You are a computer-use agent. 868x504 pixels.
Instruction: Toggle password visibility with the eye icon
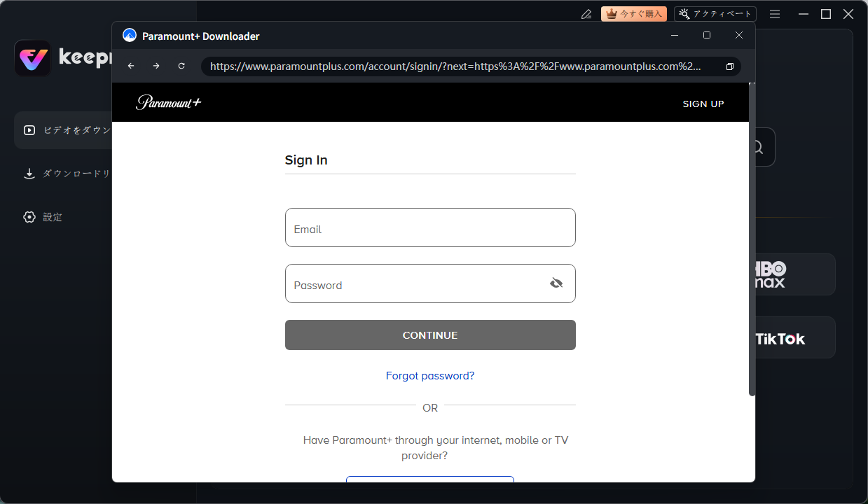[x=556, y=283]
